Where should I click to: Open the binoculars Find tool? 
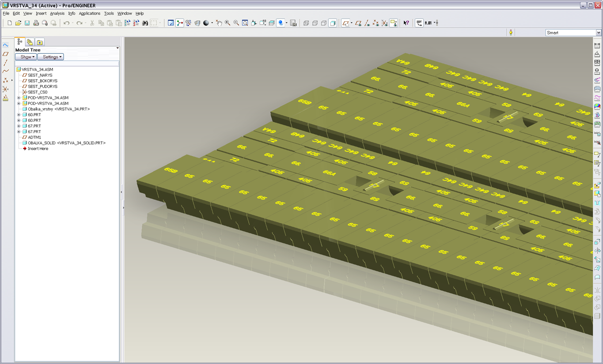point(145,23)
